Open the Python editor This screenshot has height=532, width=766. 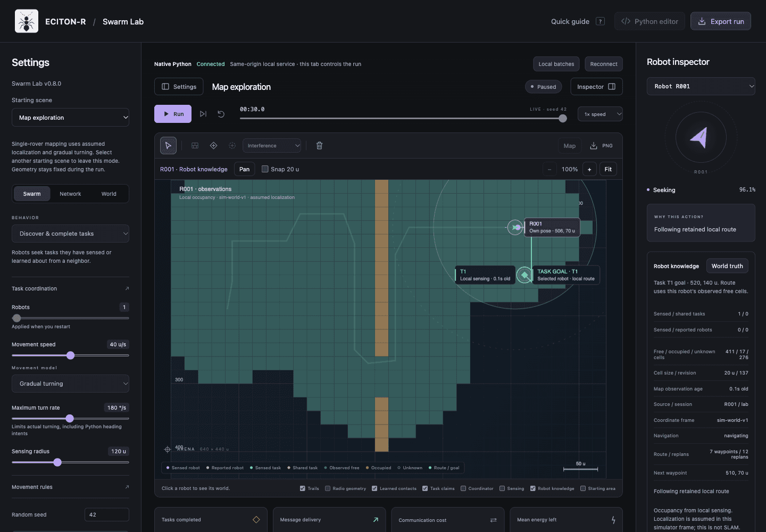650,21
